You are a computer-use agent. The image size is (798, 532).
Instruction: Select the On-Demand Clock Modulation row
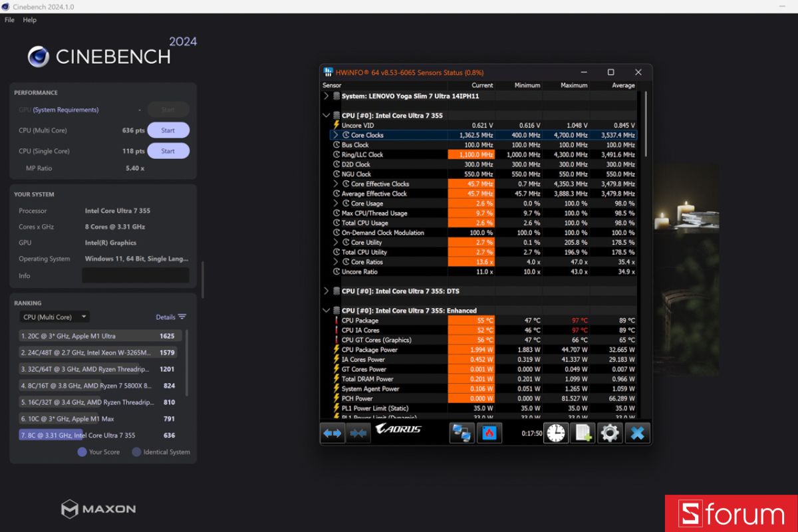479,233
